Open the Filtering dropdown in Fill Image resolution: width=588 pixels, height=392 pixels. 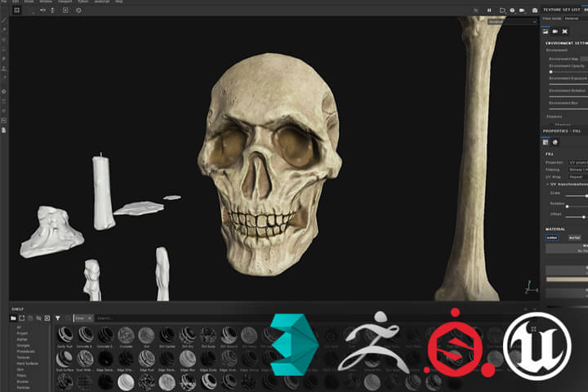click(577, 170)
